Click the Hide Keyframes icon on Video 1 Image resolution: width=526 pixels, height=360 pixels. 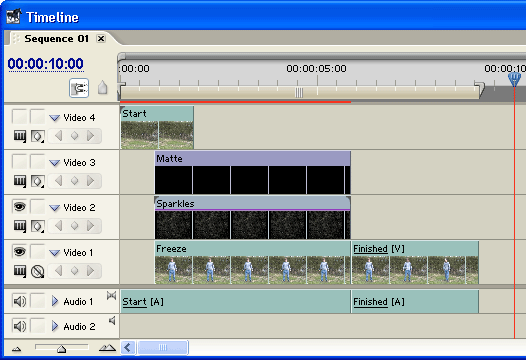38,271
